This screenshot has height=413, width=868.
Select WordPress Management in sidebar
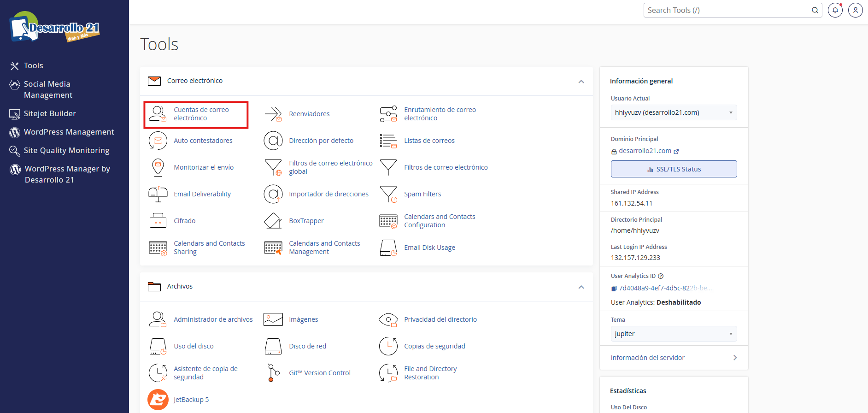(69, 132)
